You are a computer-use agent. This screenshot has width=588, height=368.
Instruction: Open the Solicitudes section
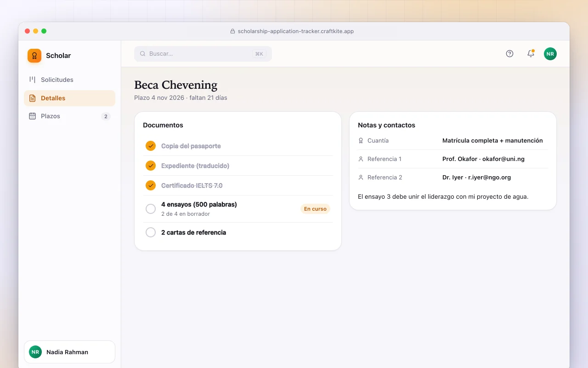coord(70,80)
